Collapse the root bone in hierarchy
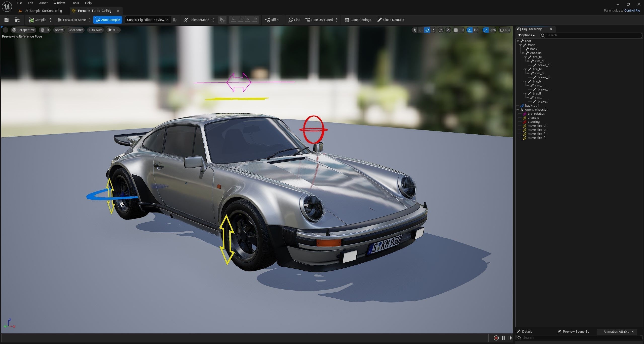Screen dimensions: 644x344 coord(518,41)
